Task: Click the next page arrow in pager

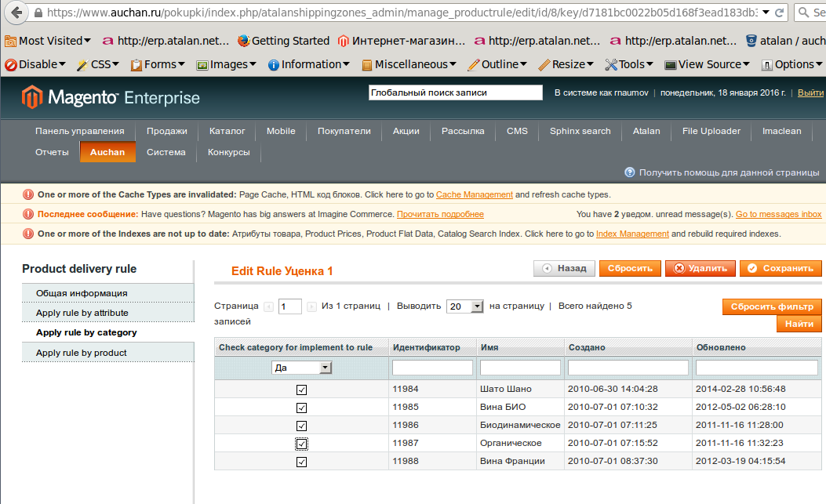Action: pyautogui.click(x=312, y=306)
